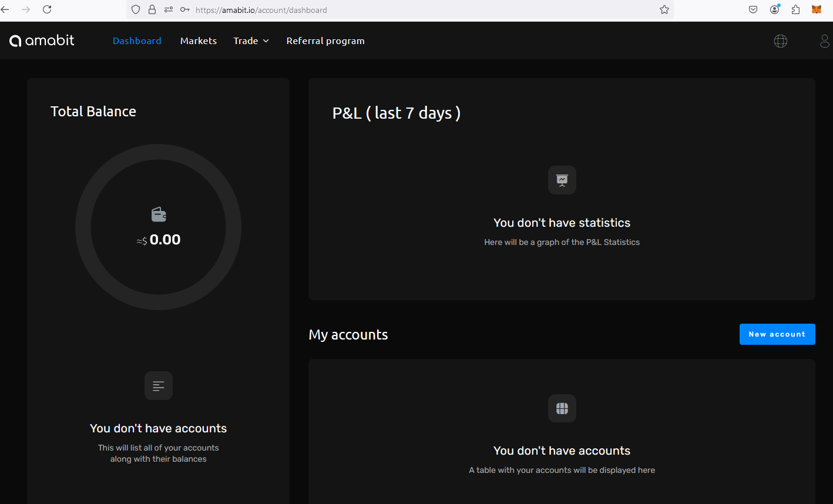
Task: Click the accounts table grid icon
Action: (x=562, y=408)
